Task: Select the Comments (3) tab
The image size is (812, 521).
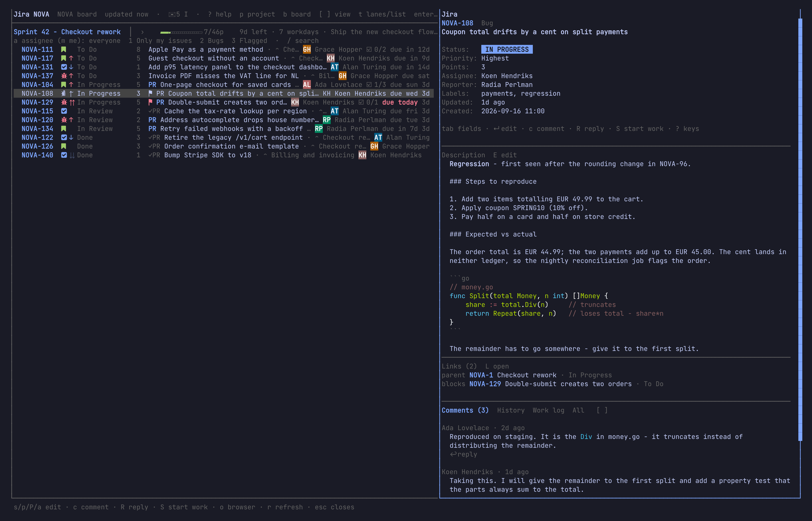Action: click(x=465, y=410)
